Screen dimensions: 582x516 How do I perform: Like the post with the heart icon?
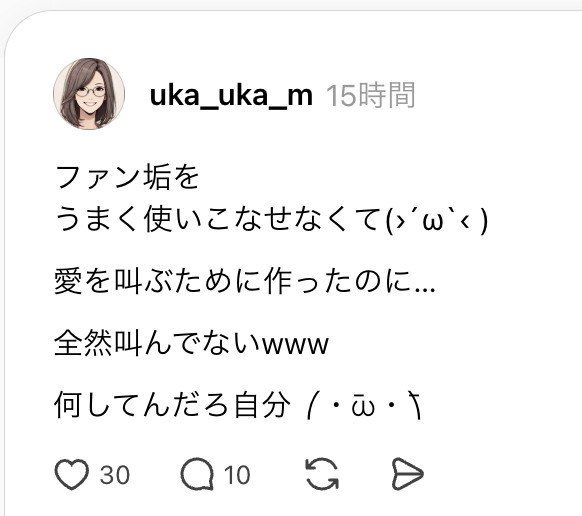click(x=72, y=474)
